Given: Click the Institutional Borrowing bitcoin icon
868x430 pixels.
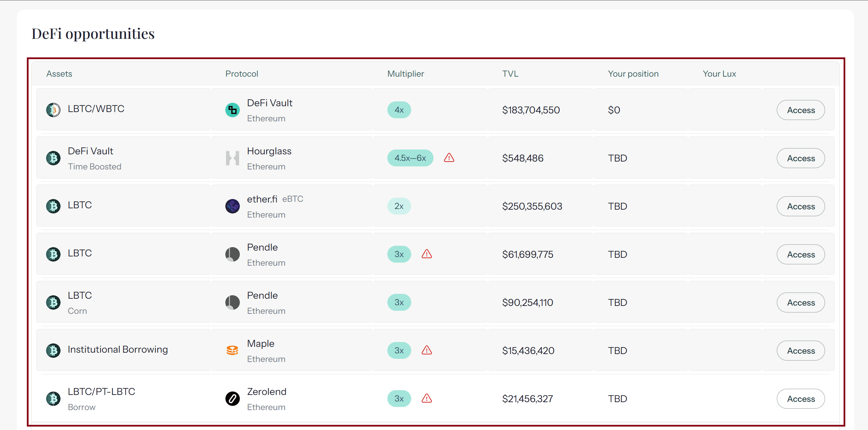Looking at the screenshot, I should (x=53, y=351).
